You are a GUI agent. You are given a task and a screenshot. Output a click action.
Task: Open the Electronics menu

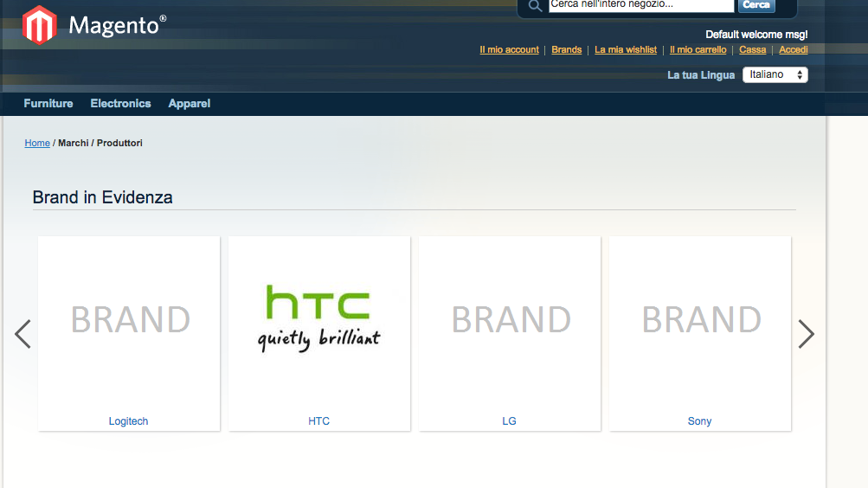[x=120, y=104]
